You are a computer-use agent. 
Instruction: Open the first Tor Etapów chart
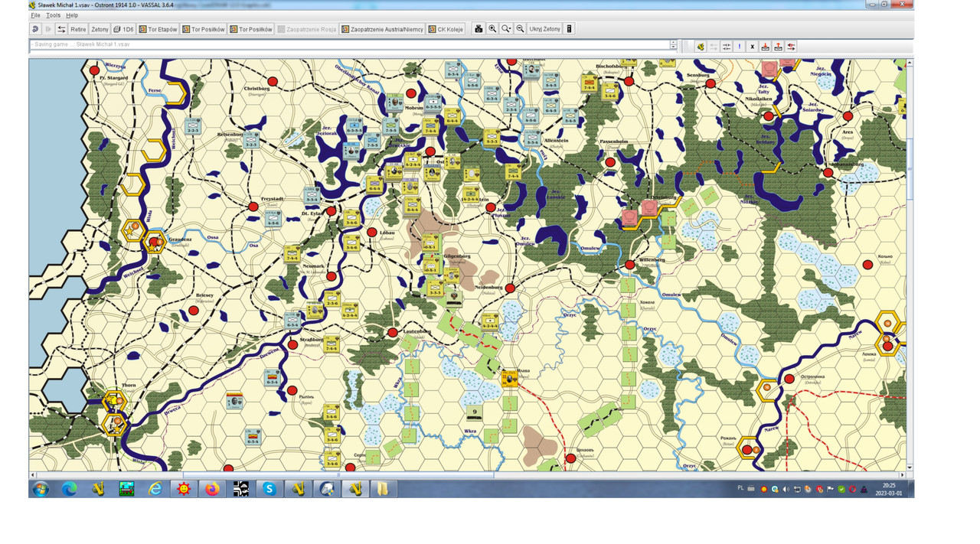[158, 29]
